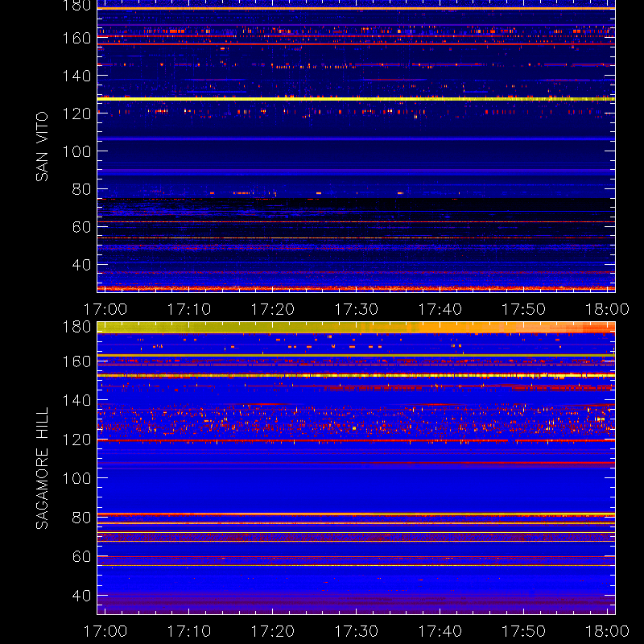This screenshot has height=644, width=644.
Task: Choose the 160 label on Sagamore Hill axis
Action: coord(76,361)
